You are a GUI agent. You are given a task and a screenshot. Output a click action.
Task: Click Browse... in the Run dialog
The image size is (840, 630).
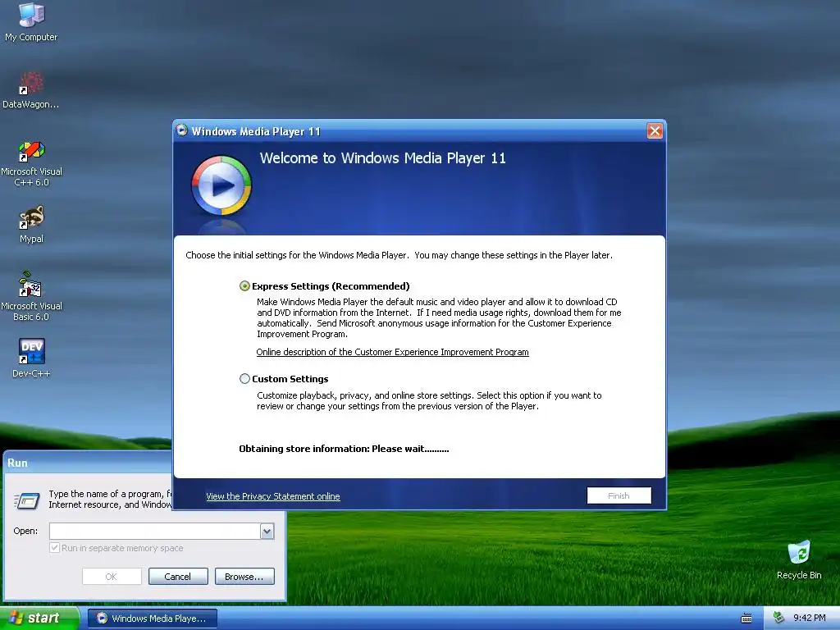tap(244, 577)
